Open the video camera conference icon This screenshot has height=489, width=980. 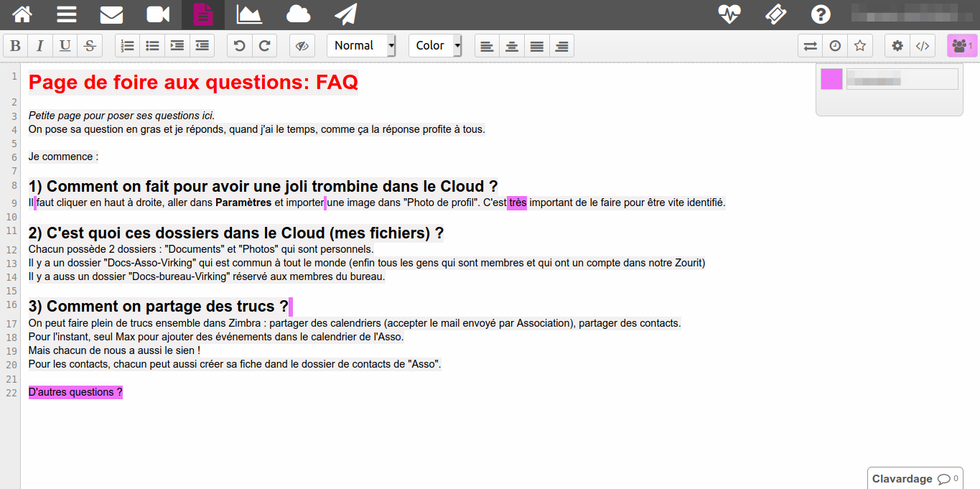click(x=158, y=14)
